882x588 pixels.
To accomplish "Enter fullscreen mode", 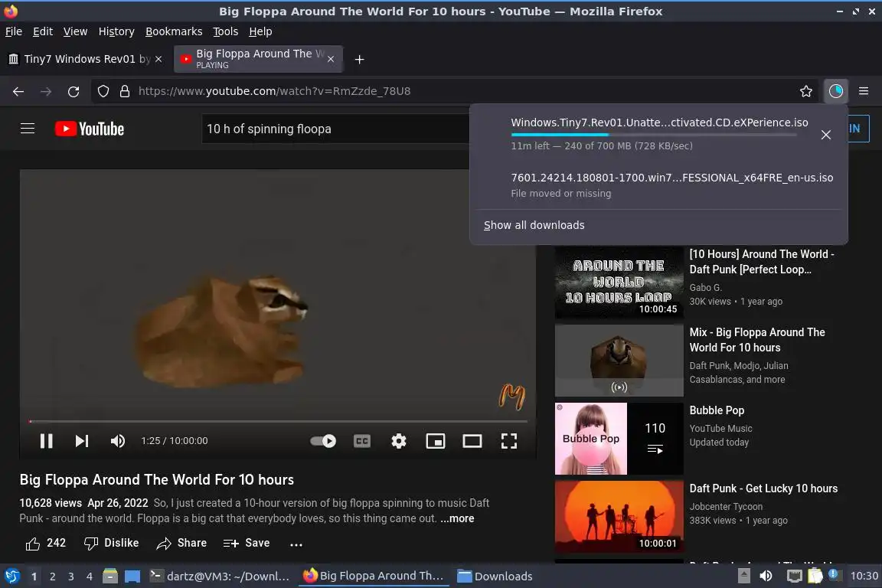I will (509, 441).
